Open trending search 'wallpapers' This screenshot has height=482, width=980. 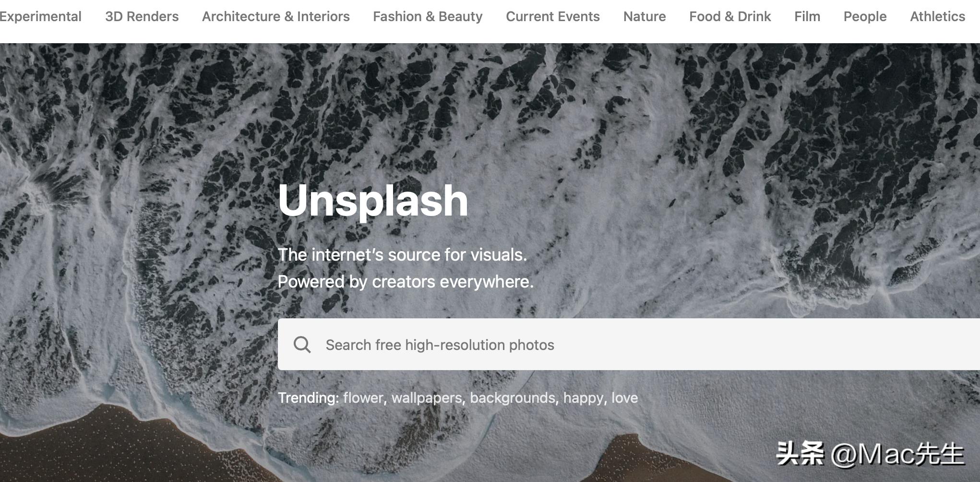427,398
